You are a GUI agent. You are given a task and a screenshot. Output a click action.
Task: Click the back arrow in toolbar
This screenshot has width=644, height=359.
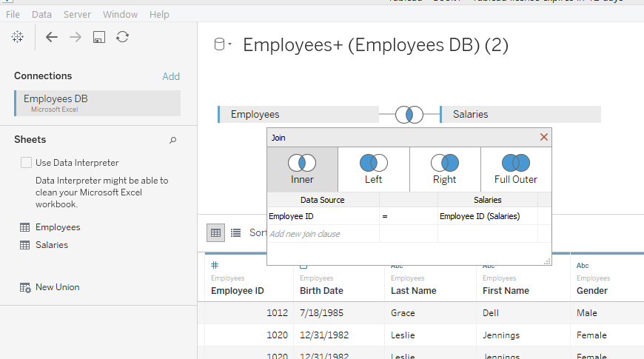point(51,37)
